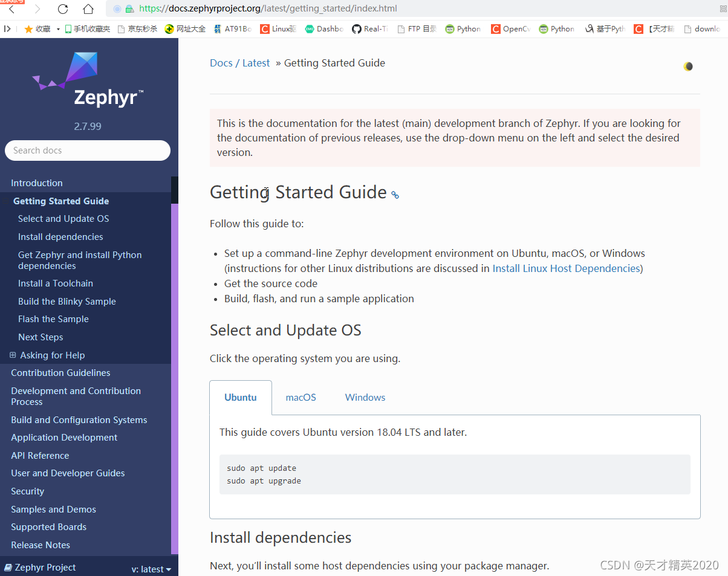Open Supported Boards in sidebar

coord(49,527)
